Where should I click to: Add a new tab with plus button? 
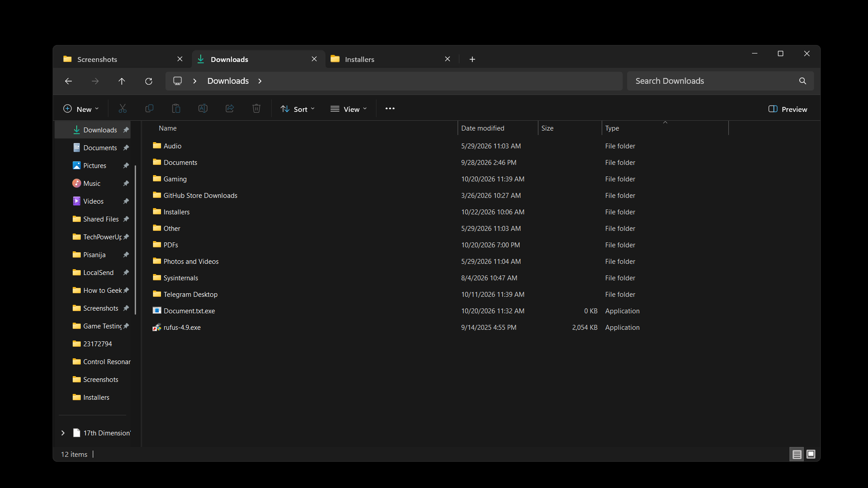point(472,59)
